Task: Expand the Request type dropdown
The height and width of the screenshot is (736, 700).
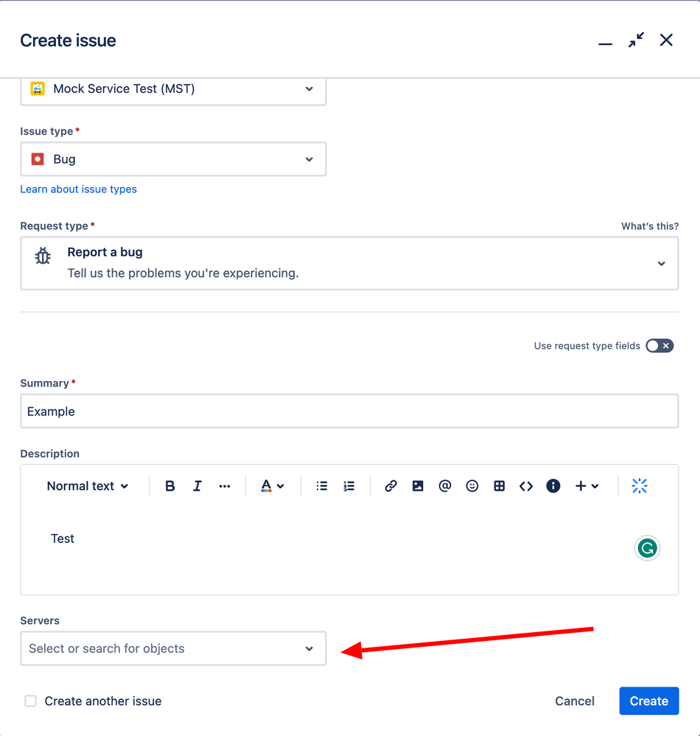Action: [x=349, y=263]
